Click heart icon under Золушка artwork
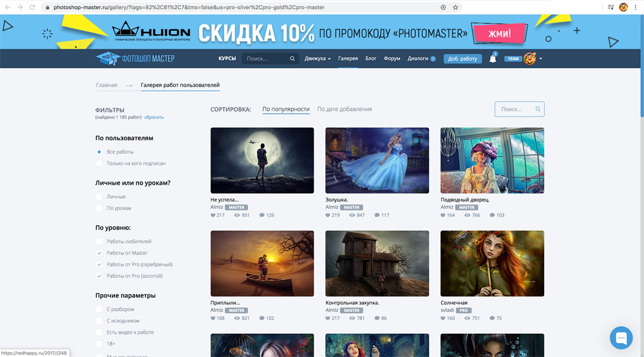This screenshot has width=644, height=357. (x=328, y=215)
